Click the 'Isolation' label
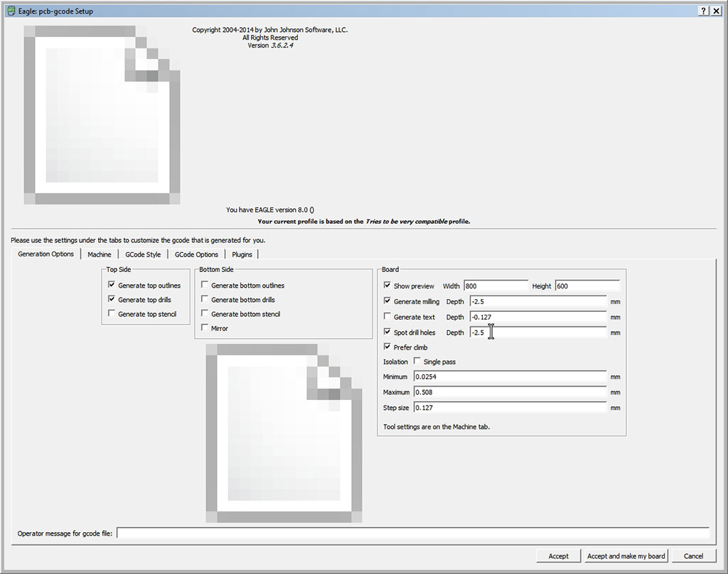 pos(395,362)
